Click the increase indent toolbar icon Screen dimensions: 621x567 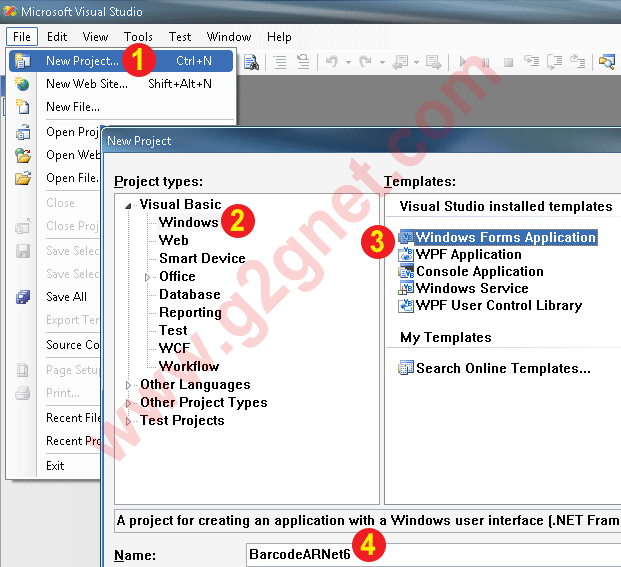point(303,62)
